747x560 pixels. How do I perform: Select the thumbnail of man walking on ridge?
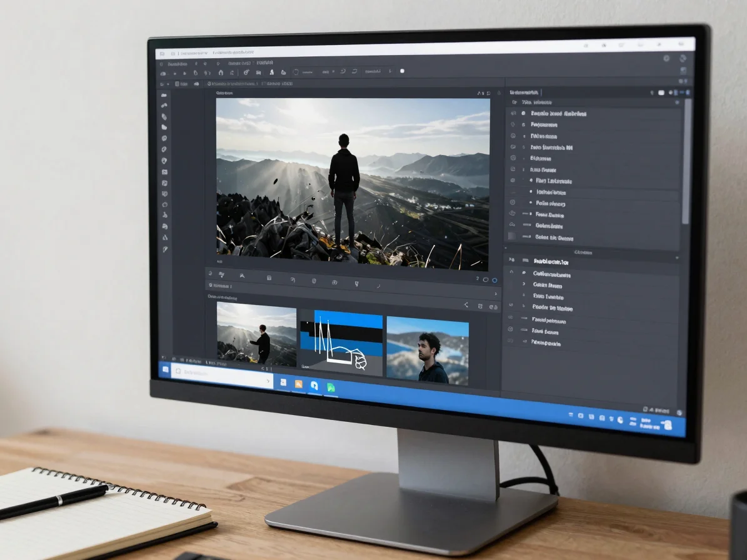tap(256, 334)
